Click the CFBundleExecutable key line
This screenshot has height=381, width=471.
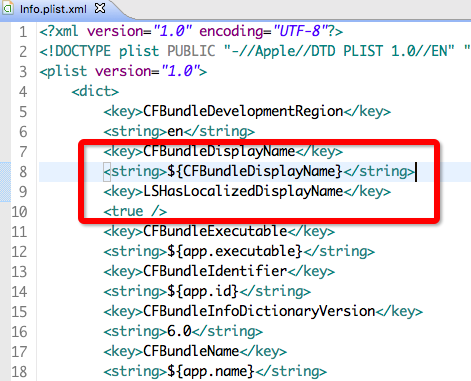tap(219, 231)
